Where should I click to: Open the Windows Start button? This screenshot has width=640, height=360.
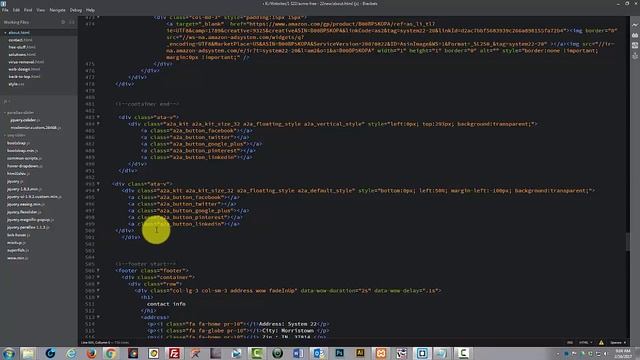tap(9, 353)
